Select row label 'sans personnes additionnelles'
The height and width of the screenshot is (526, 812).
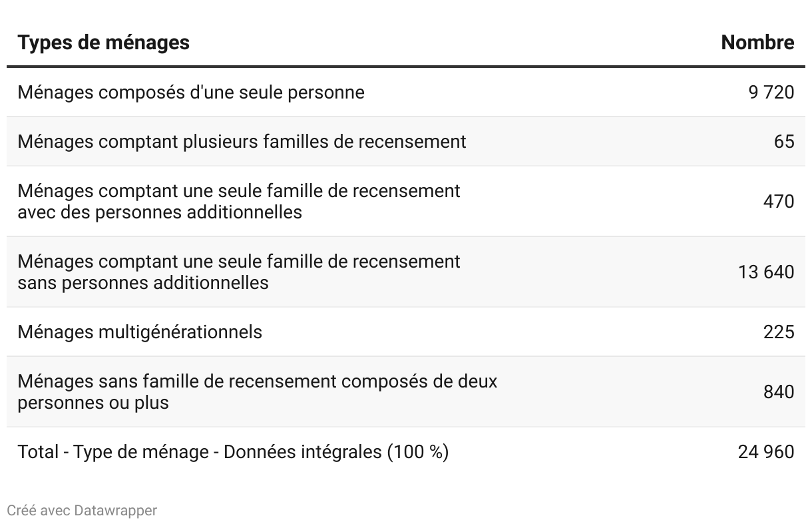tap(143, 282)
